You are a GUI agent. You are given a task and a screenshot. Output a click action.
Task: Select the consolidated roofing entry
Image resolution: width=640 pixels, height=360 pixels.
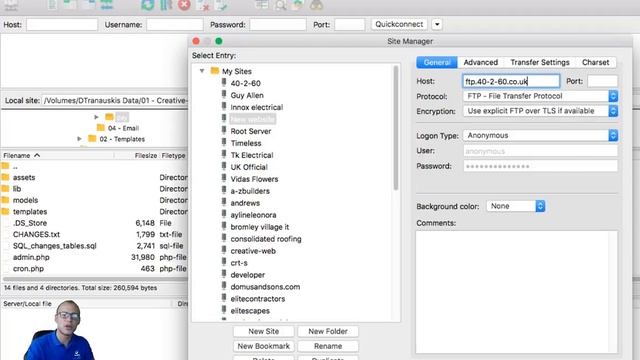tap(266, 239)
